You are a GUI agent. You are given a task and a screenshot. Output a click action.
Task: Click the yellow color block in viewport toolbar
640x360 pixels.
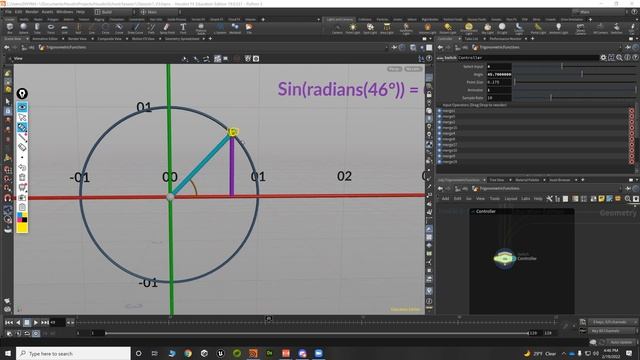click(x=22, y=228)
